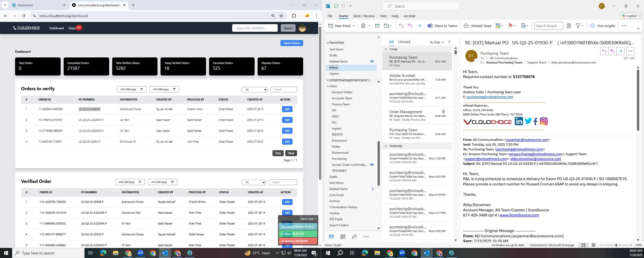Open the File menu in Outlook
Image resolution: width=644 pixels, height=258 pixels.
pyautogui.click(x=330, y=16)
